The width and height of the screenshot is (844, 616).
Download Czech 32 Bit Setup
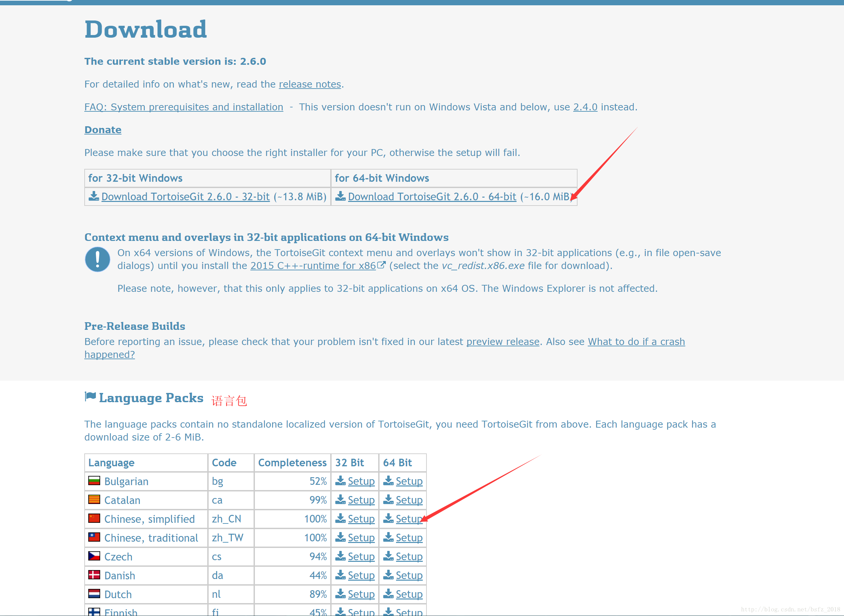(x=361, y=557)
